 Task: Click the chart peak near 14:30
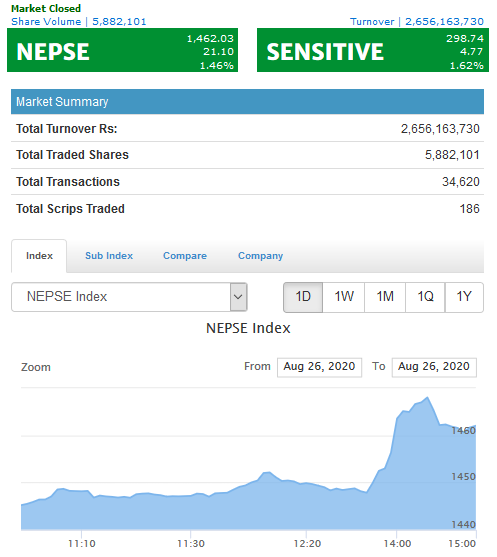(427, 398)
